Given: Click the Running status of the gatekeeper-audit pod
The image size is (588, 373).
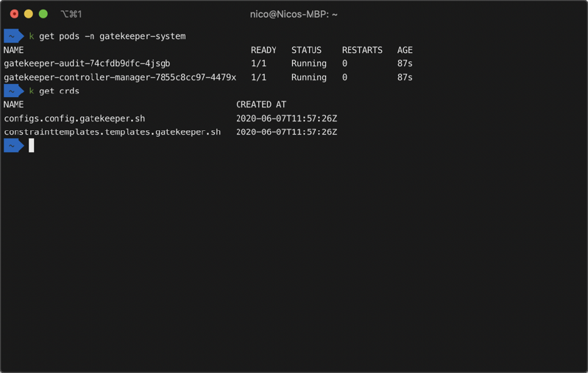Looking at the screenshot, I should pos(309,64).
